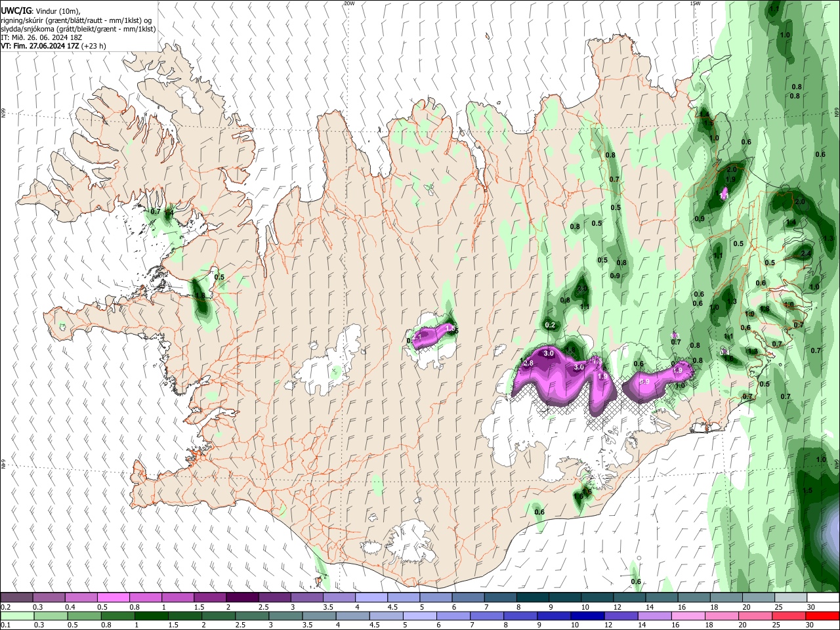Click the snow legend swatch labeled 0.2

(16, 597)
